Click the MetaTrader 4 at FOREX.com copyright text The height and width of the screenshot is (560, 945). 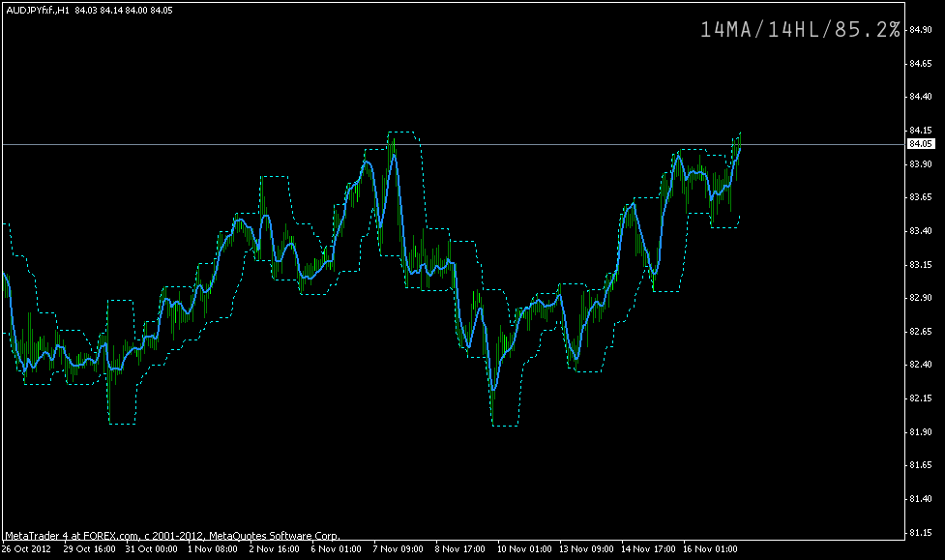(172, 535)
